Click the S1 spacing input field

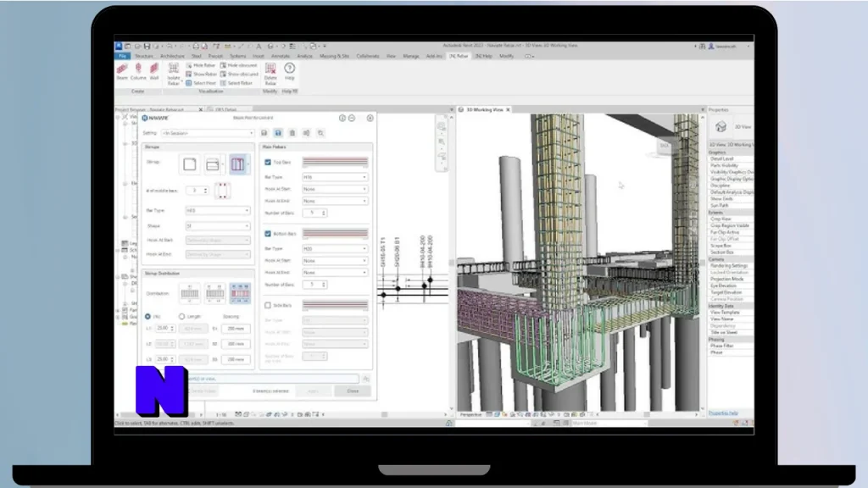click(236, 329)
